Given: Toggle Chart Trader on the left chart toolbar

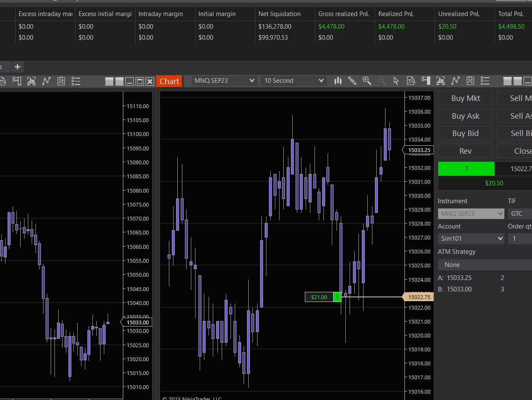Looking at the screenshot, I should (17, 81).
